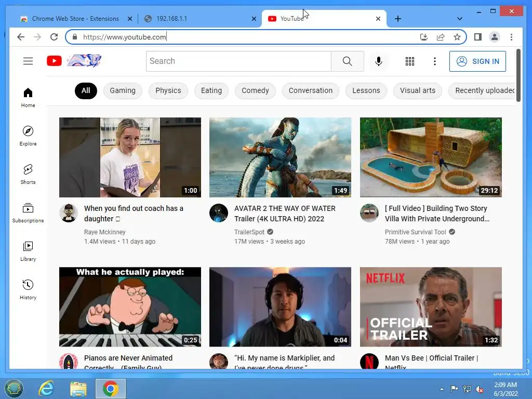Filter videos by Conversation
The image size is (532, 399).
pyautogui.click(x=311, y=90)
